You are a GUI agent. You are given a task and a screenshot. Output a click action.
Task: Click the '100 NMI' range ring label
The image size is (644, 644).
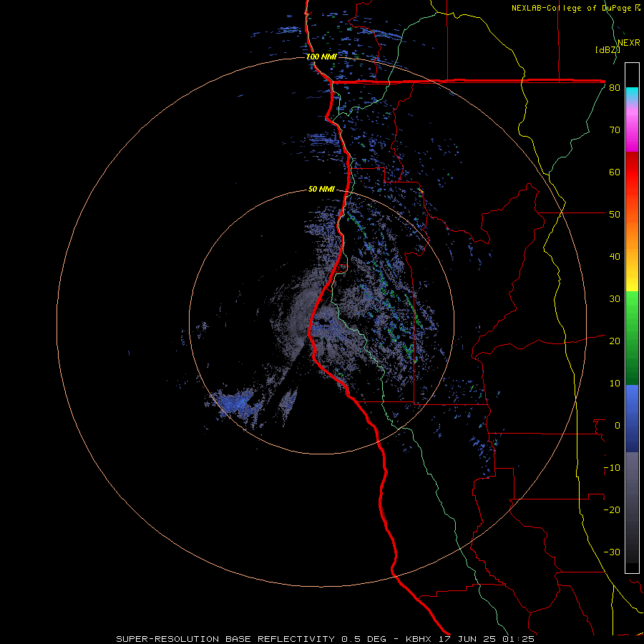tap(321, 57)
